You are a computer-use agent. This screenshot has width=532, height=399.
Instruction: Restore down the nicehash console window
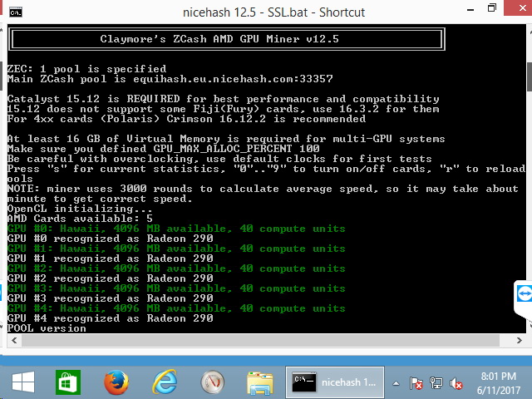tap(491, 7)
